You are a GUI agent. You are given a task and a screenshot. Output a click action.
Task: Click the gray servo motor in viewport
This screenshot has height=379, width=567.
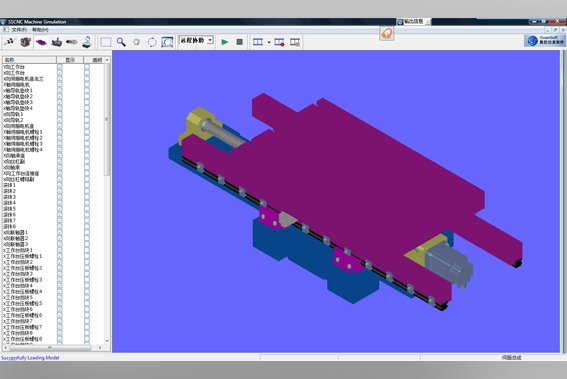[x=448, y=264]
